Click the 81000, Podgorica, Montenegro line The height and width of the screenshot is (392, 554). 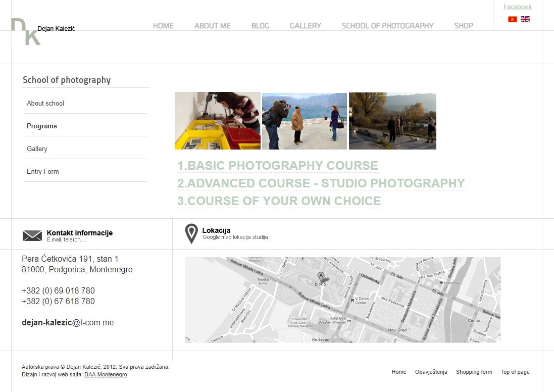(x=77, y=270)
